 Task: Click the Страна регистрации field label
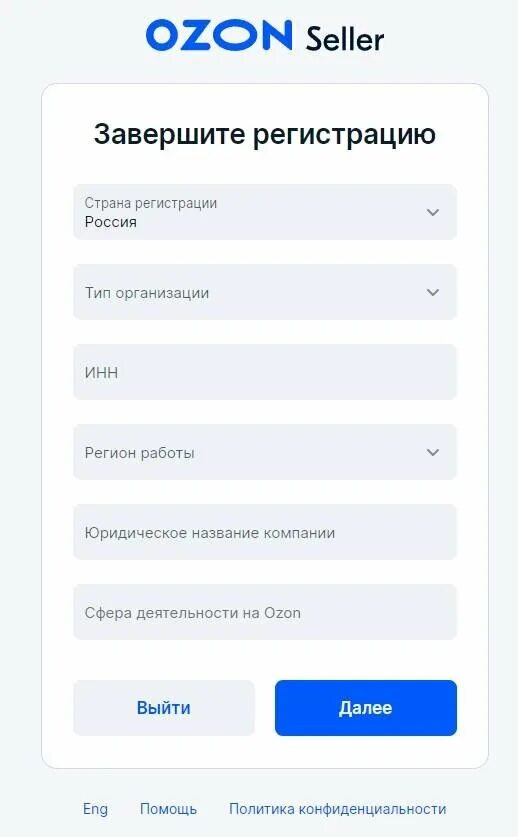[x=151, y=203]
